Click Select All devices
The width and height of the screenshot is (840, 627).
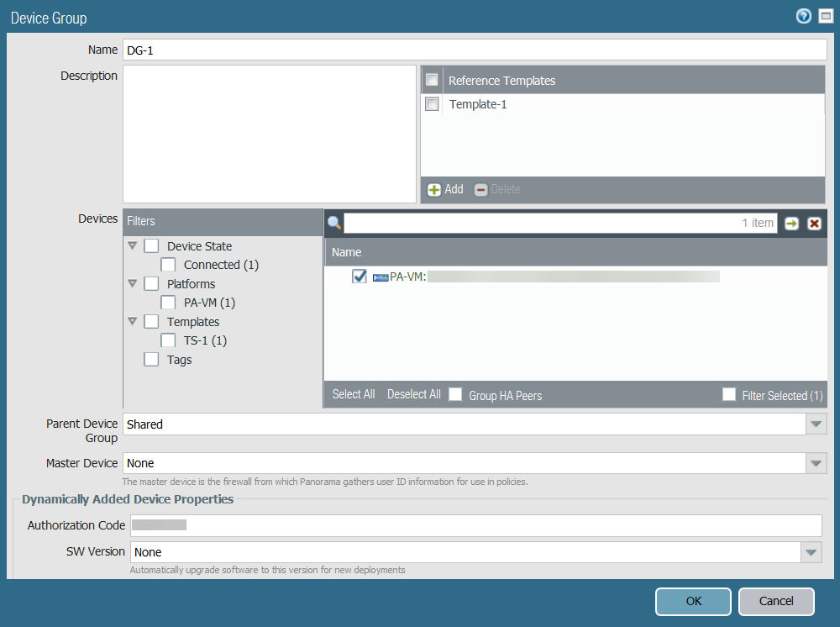[354, 394]
